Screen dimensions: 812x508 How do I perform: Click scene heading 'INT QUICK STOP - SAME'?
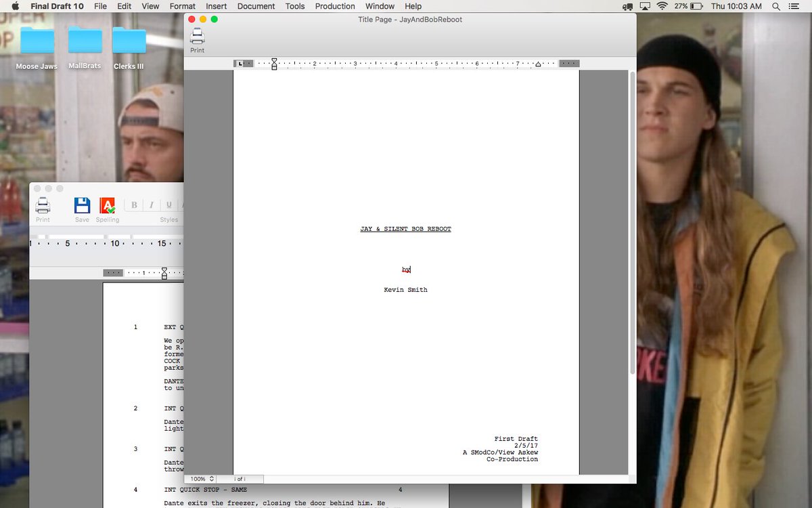click(x=205, y=490)
